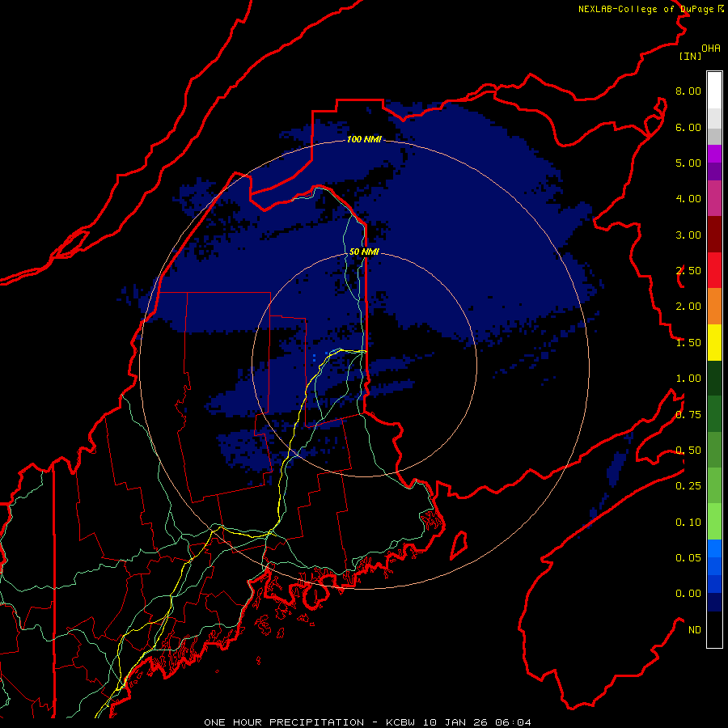
Task: Click the 0.10 legend value
Action: tap(688, 523)
